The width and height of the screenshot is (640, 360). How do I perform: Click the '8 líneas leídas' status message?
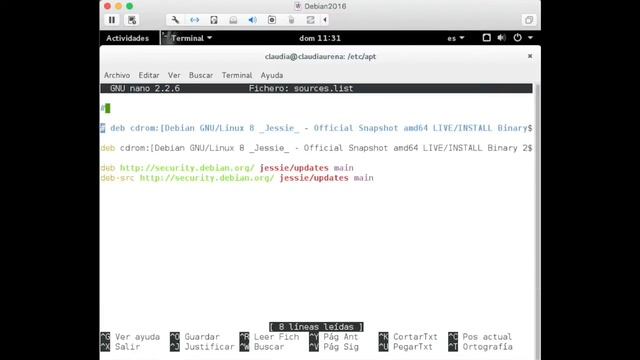(x=316, y=327)
